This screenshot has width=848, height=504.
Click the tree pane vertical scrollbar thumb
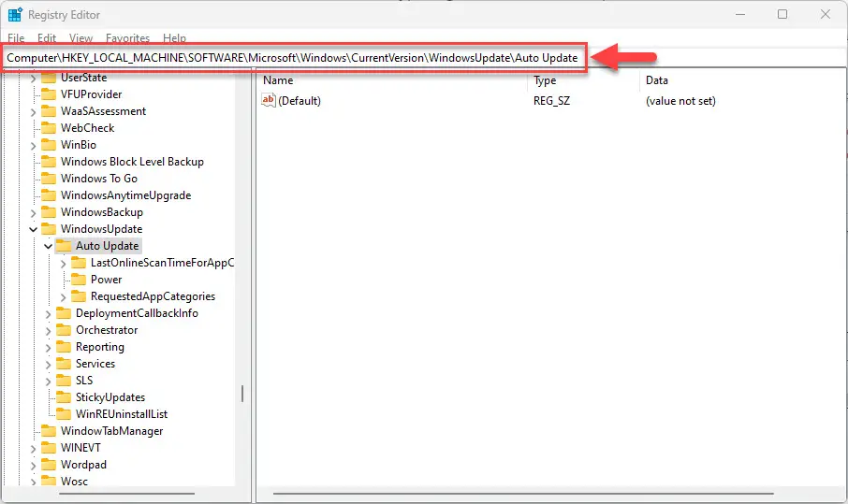(x=241, y=394)
